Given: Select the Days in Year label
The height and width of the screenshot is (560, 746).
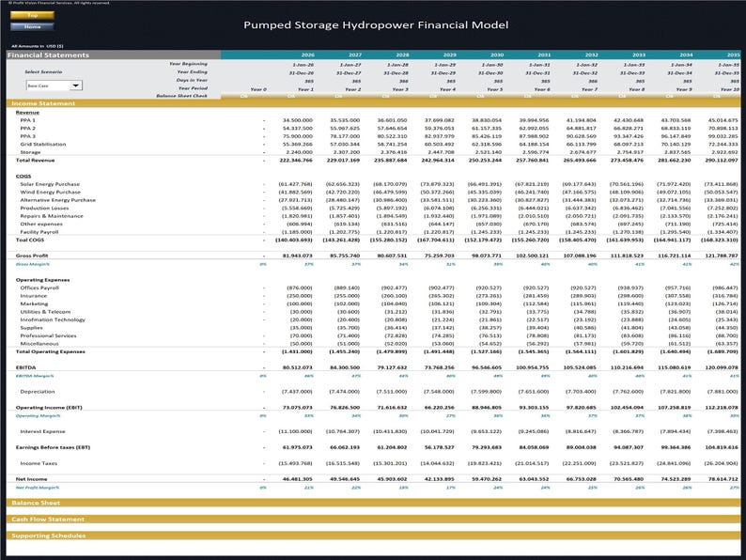Looking at the screenshot, I should click(192, 80).
